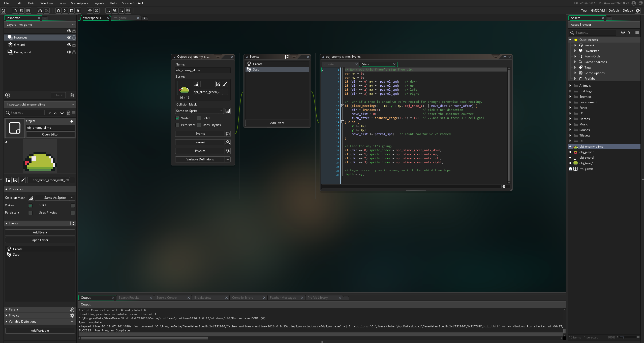The height and width of the screenshot is (343, 644).
Task: Open the Create tab in code editor
Action: click(329, 64)
